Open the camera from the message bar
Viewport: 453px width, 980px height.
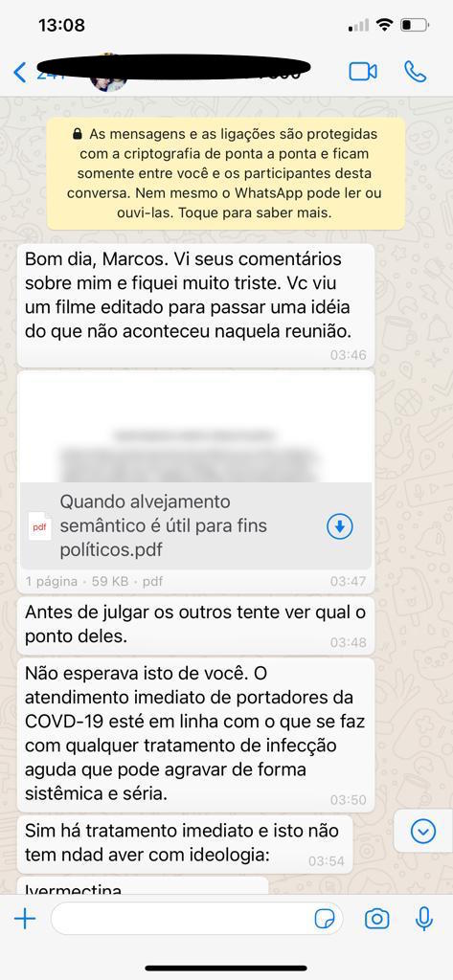(376, 919)
